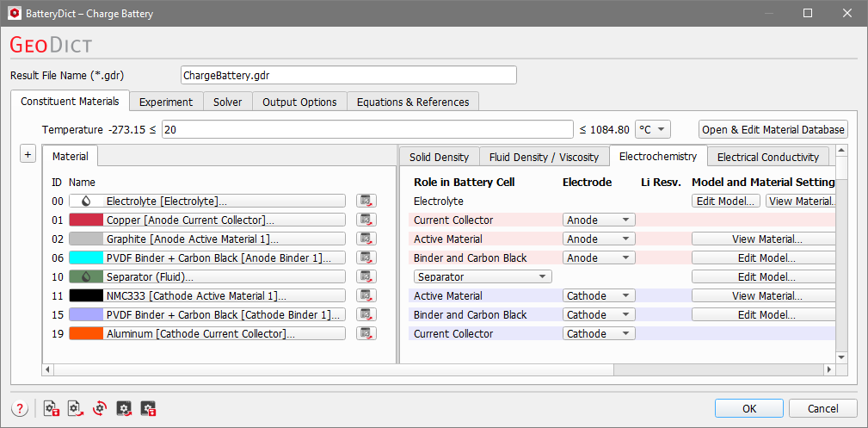Click the black NMC333 color swatch
Image resolution: width=868 pixels, height=428 pixels.
(x=86, y=295)
